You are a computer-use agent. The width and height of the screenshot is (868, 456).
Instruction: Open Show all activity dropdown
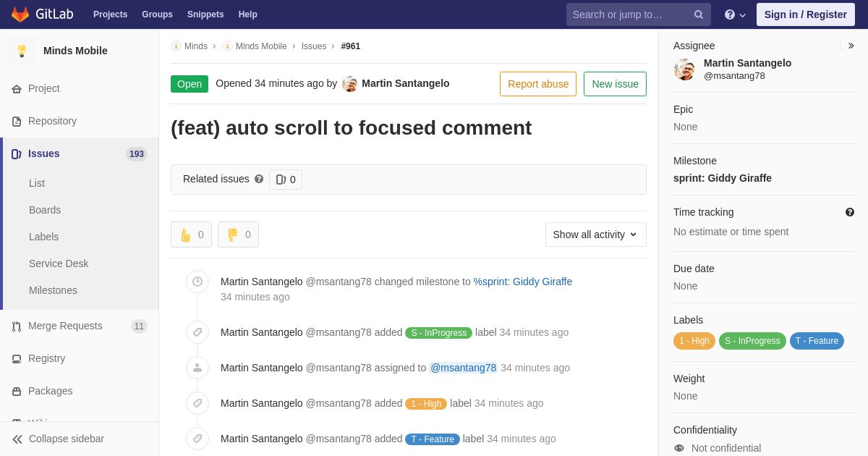[x=596, y=235]
